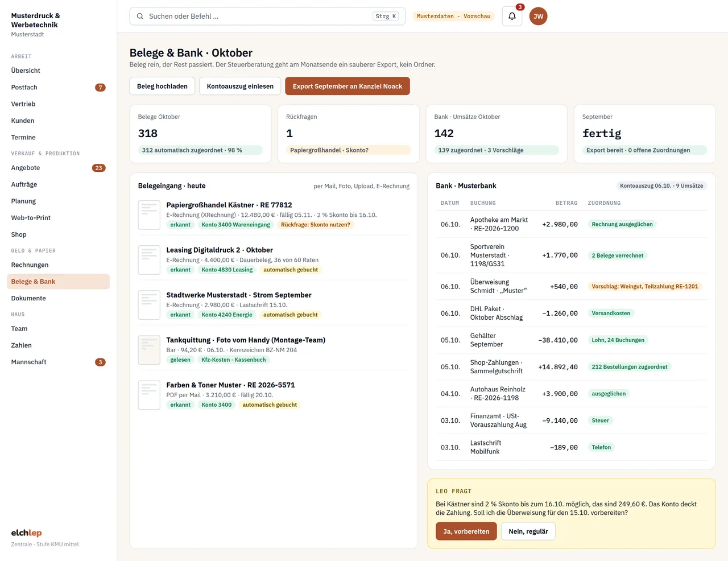The image size is (728, 561).
Task: Open Papiergroßhandel Kästner document thumbnail
Action: click(x=149, y=215)
